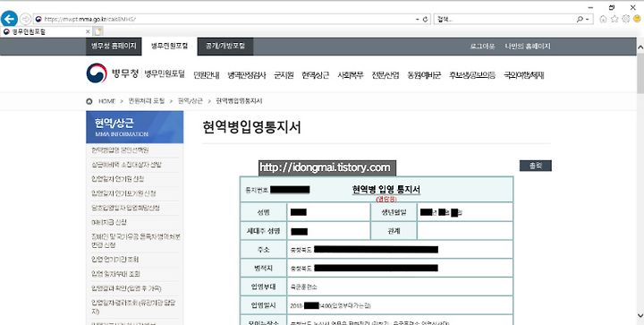Switch to 병무청 홈페이지 top tab
The image size is (644, 325).
point(114,46)
